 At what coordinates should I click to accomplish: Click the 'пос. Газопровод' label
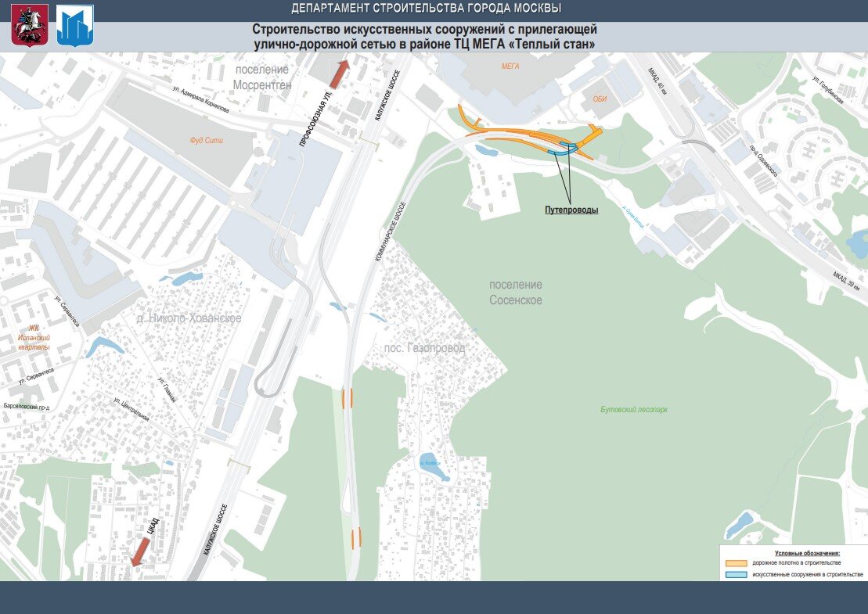tap(424, 348)
